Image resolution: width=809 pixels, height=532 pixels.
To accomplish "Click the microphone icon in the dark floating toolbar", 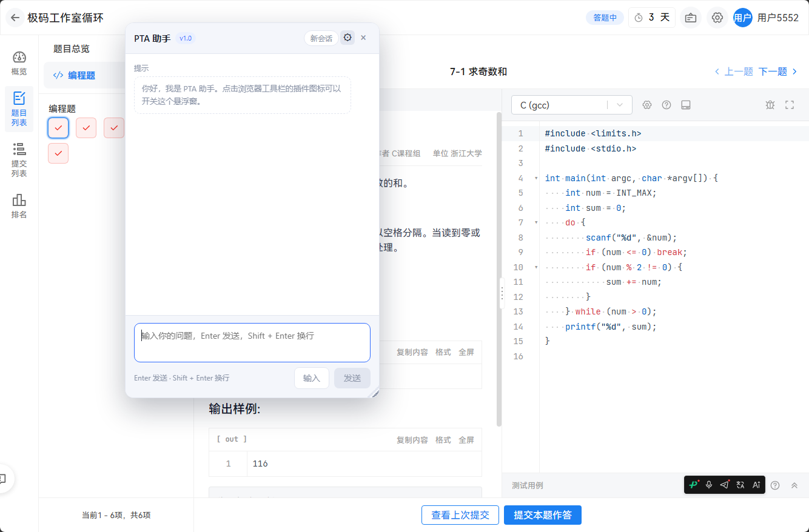I will pyautogui.click(x=709, y=485).
